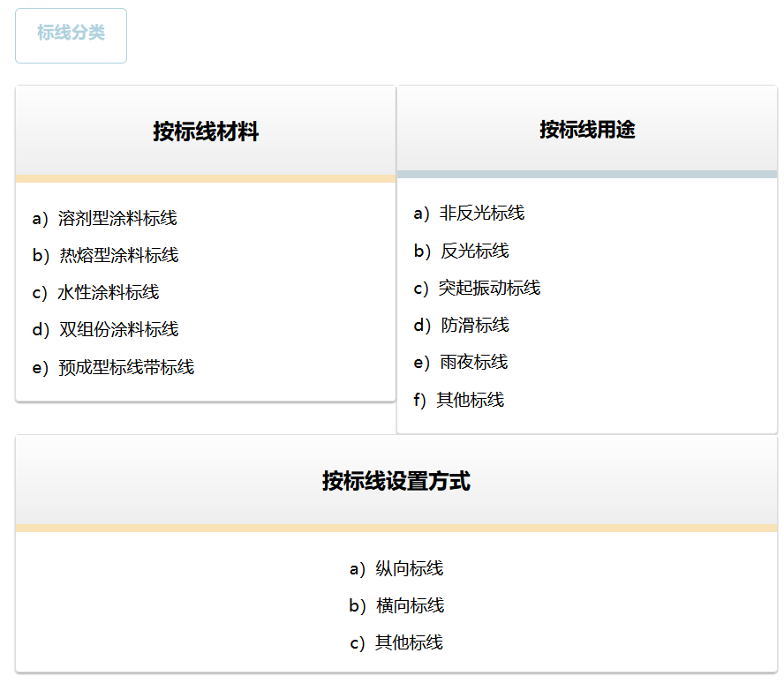Select 热熔型涂料标线 in the materials list
Screen dimensions: 784x683
(118, 255)
